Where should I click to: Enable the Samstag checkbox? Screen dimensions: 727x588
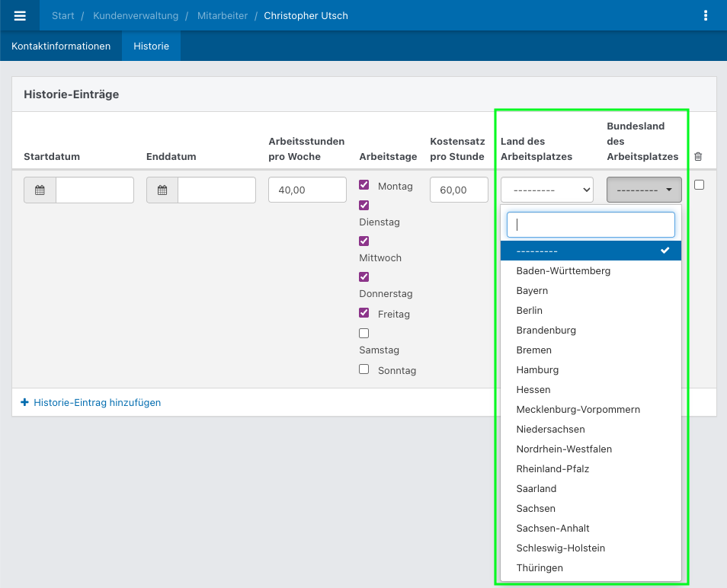point(363,333)
